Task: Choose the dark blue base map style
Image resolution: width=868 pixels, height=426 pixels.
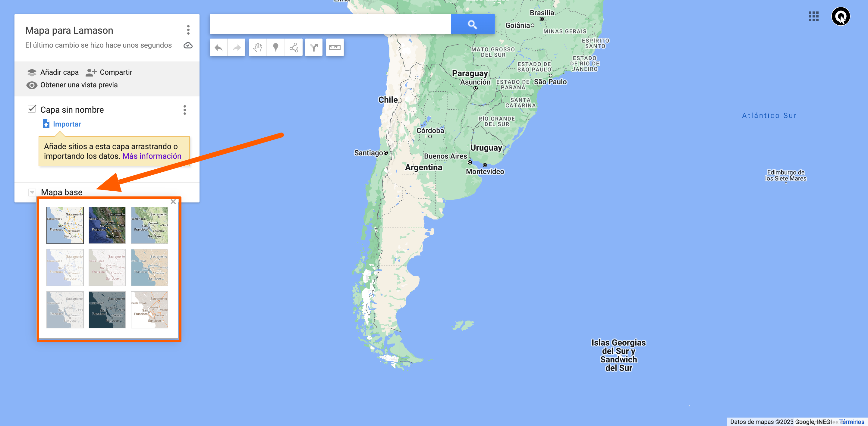Action: 107,309
